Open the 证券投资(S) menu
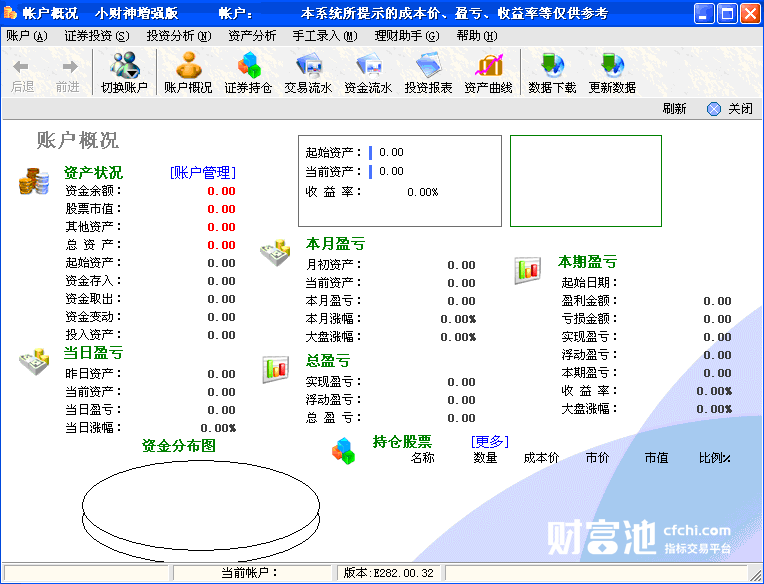This screenshot has height=584, width=764. [97, 36]
